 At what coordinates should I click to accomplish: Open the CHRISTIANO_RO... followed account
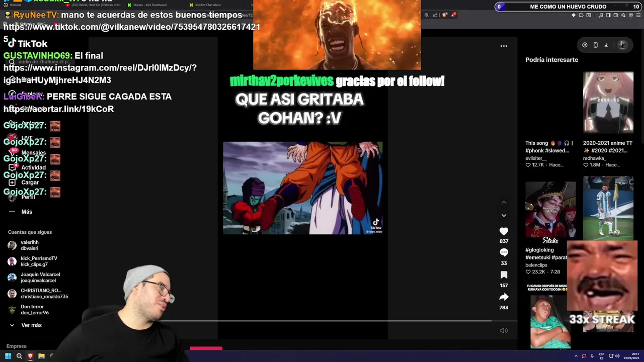(38, 294)
